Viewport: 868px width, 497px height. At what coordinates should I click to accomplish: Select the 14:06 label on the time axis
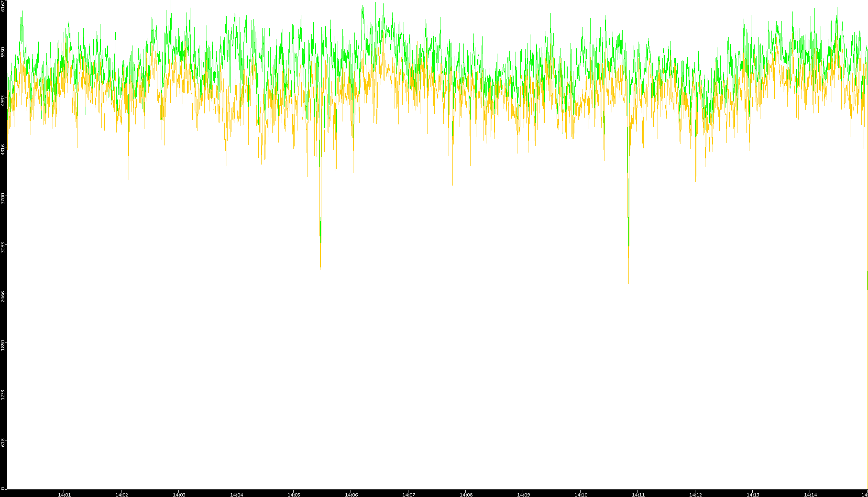click(351, 495)
